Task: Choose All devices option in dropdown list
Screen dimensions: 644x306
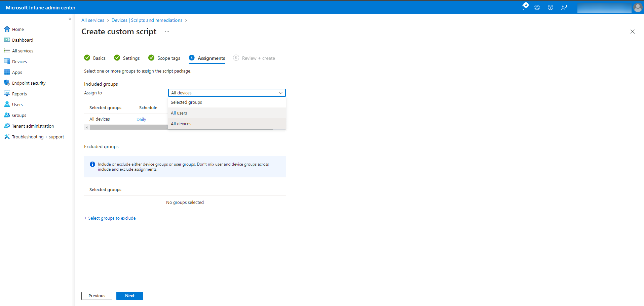Action: click(x=227, y=124)
